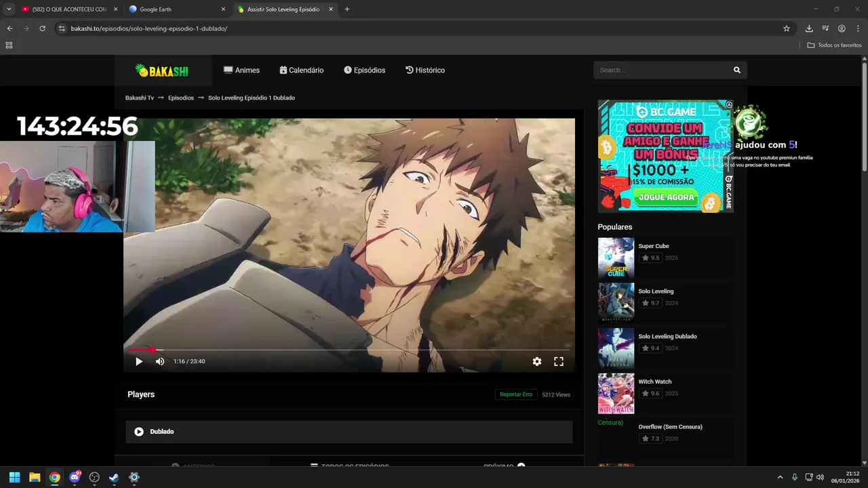Open browser downloads icon

point(809,28)
